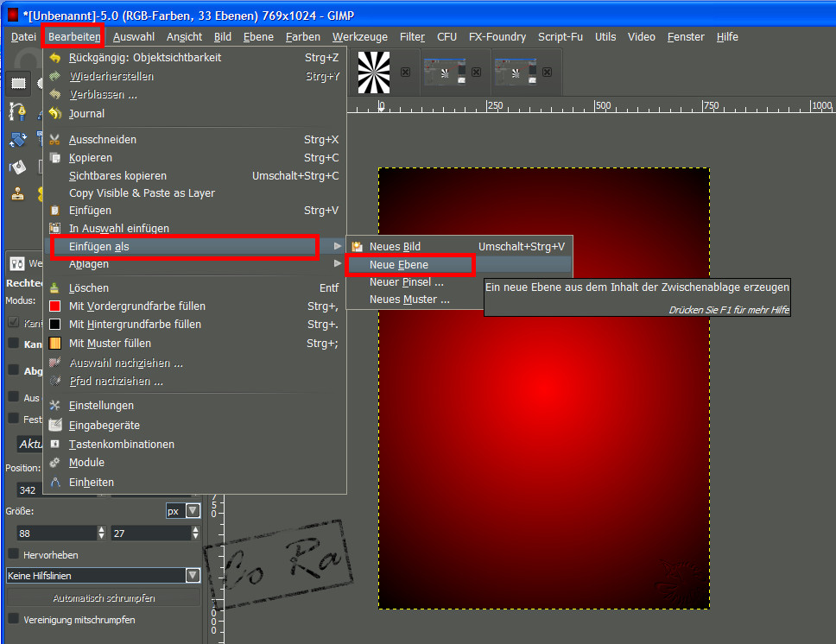Viewport: 836px width, 644px height.
Task: Select the Paths tool in toolbox
Action: pos(18,111)
